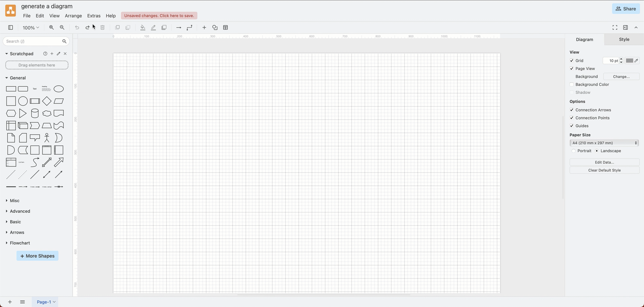The image size is (644, 307).
Task: Select the Portrait orientation radio button
Action: click(x=574, y=151)
